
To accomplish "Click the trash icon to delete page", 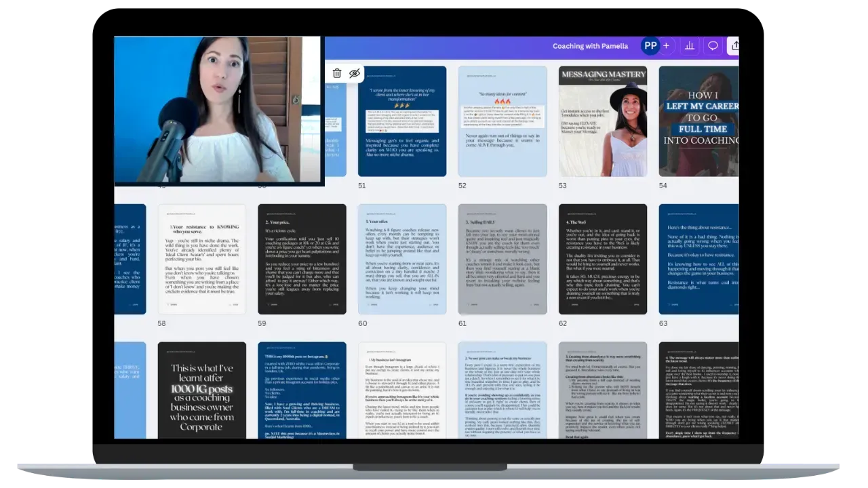I will click(x=337, y=73).
